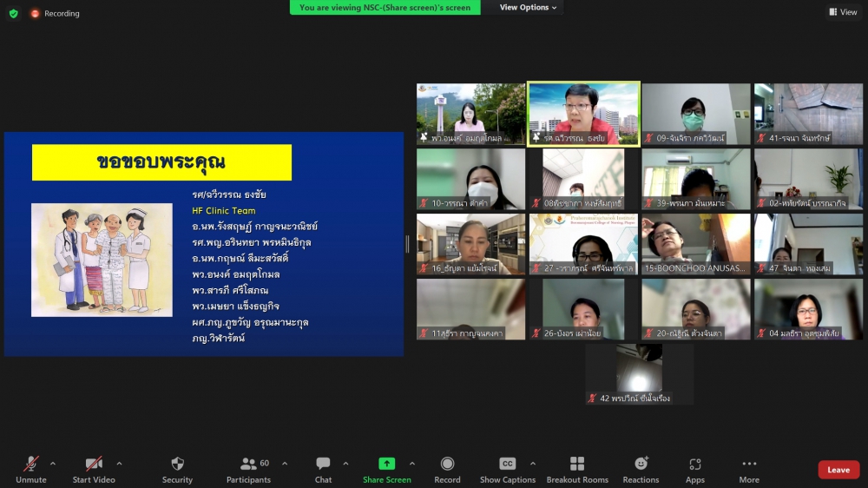The image size is (868, 488).
Task: Open the Participants panel
Action: point(249,465)
